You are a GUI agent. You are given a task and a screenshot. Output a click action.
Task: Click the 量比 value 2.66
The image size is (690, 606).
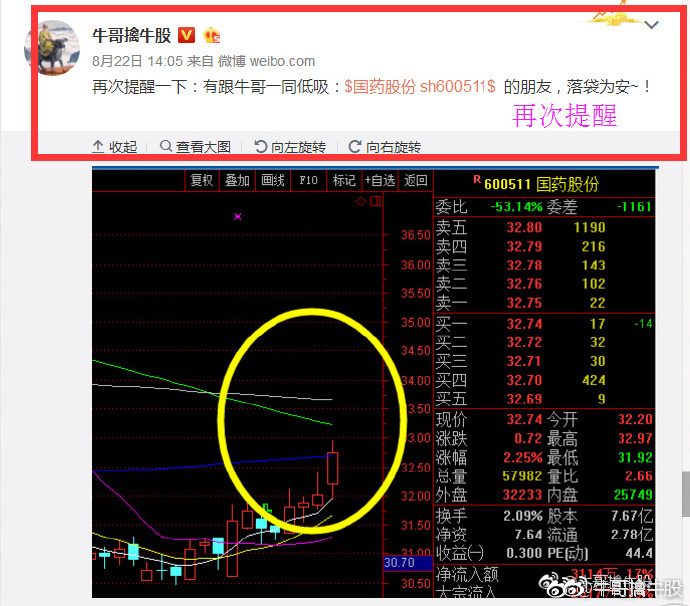click(x=639, y=476)
